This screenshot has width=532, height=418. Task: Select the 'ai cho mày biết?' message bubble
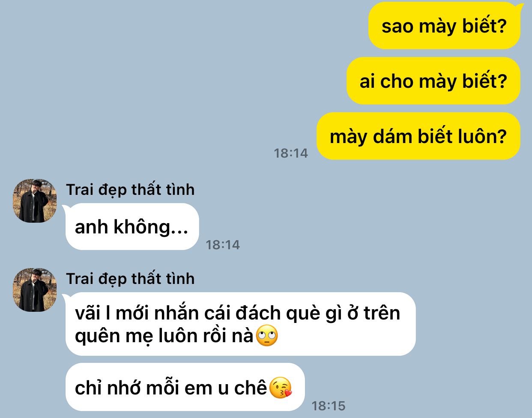[x=433, y=81]
